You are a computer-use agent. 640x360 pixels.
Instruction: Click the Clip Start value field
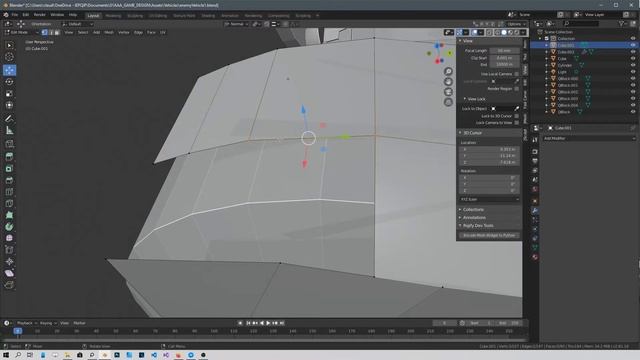504,58
